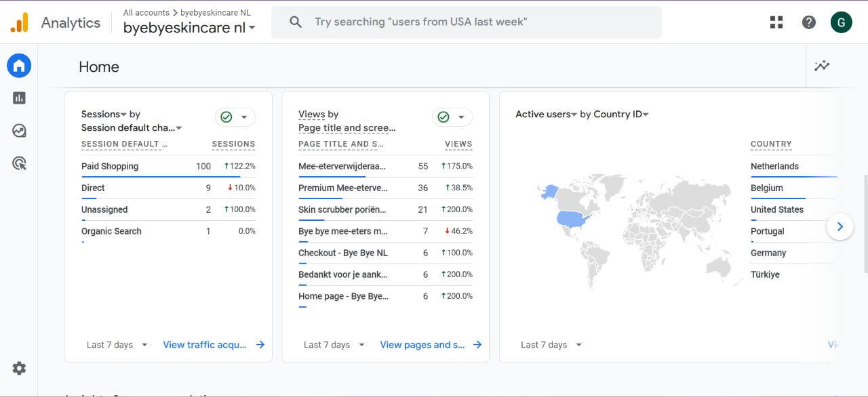Click the SESSIONS column header

pyautogui.click(x=233, y=144)
